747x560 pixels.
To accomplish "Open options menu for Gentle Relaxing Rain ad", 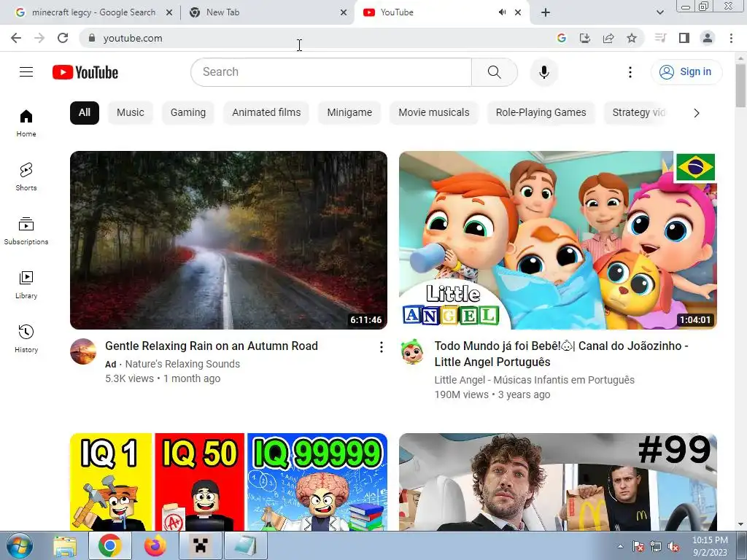I will 381,347.
